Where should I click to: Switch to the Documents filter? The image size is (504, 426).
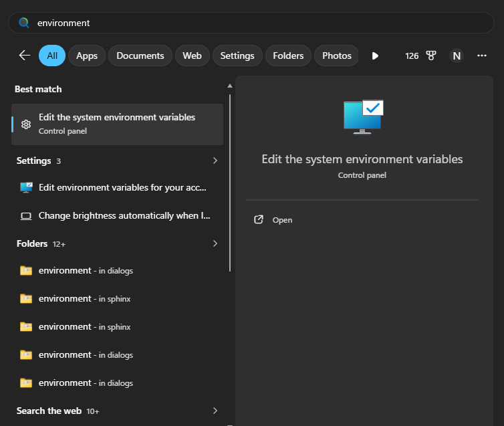[x=140, y=56]
